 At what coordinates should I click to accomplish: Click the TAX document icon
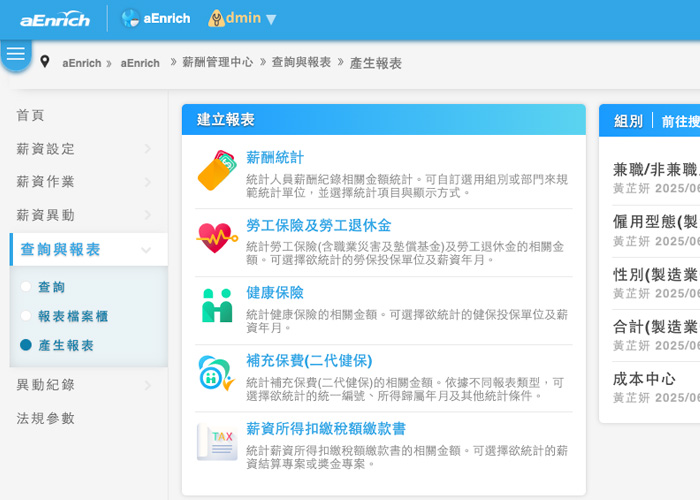click(x=217, y=442)
